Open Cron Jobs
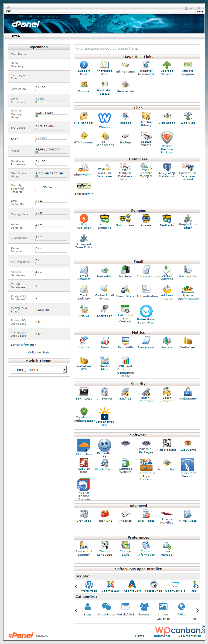The image size is (208, 644). 84,514
